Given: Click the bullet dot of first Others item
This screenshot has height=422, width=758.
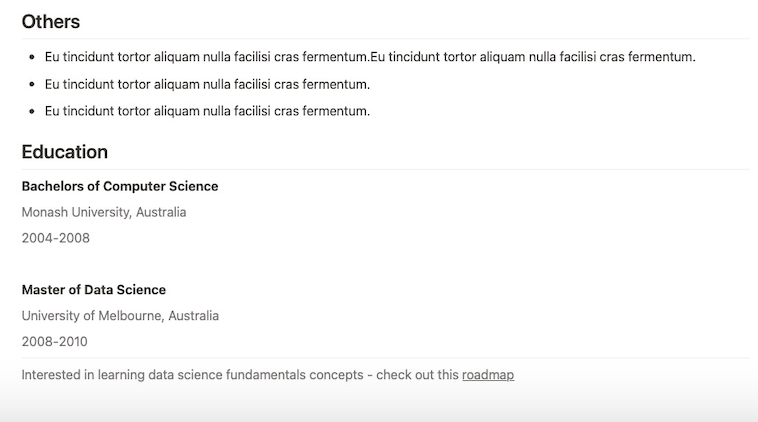Looking at the screenshot, I should pyautogui.click(x=33, y=58).
